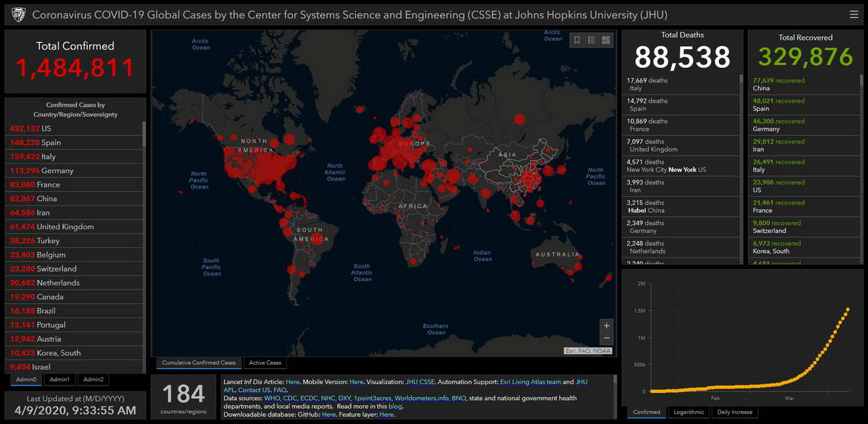868x424 pixels.
Task: Show the map legend list icon
Action: [591, 41]
